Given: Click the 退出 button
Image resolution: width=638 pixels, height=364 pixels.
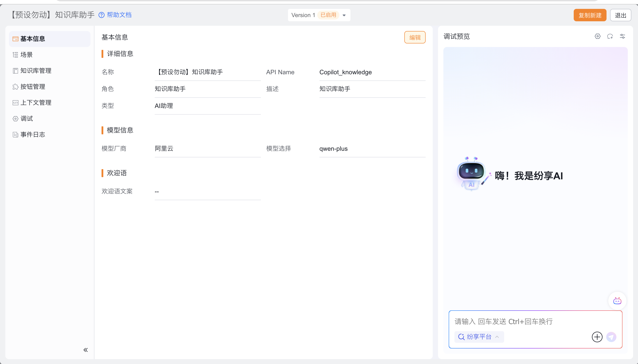Looking at the screenshot, I should 620,15.
